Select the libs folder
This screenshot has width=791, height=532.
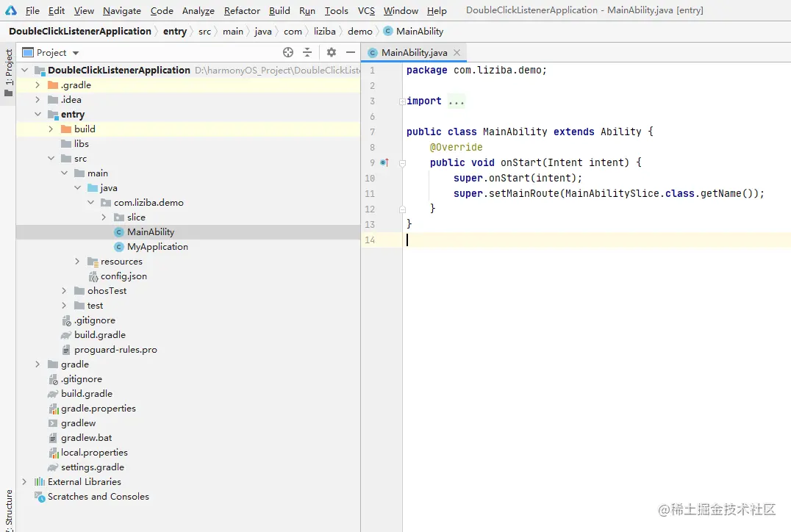pos(81,144)
